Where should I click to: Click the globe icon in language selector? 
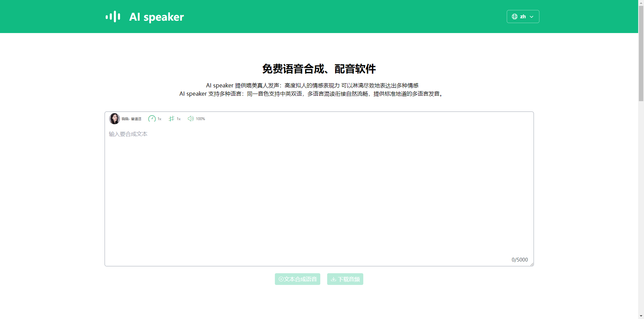pyautogui.click(x=515, y=17)
